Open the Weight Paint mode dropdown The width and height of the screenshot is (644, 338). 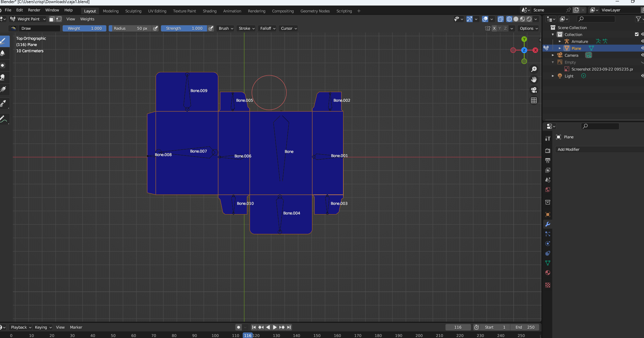[28, 19]
